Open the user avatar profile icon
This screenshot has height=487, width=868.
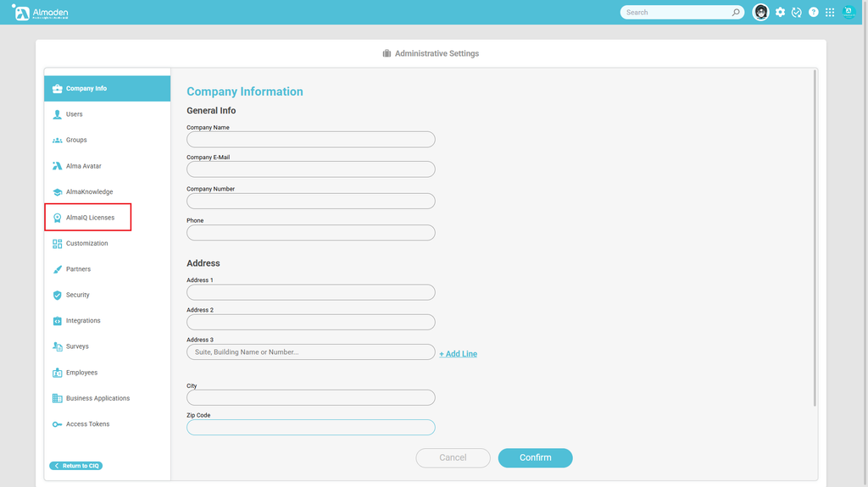(x=760, y=12)
